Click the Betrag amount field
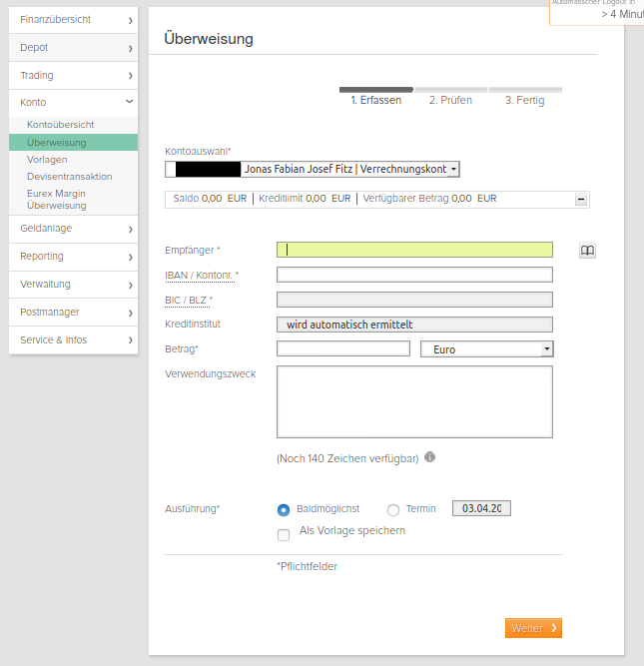Screen dimensions: 644x666 (342, 348)
